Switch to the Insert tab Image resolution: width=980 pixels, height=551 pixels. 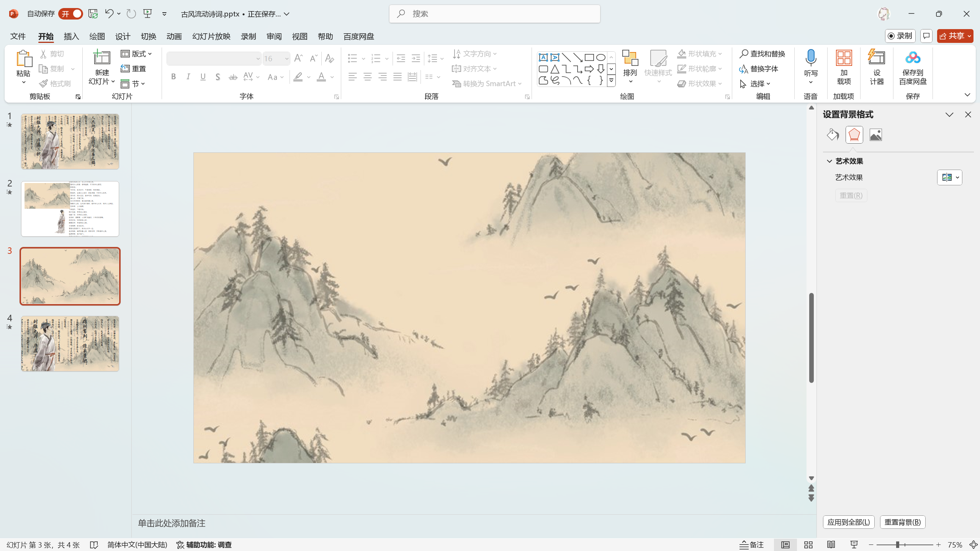pyautogui.click(x=71, y=36)
